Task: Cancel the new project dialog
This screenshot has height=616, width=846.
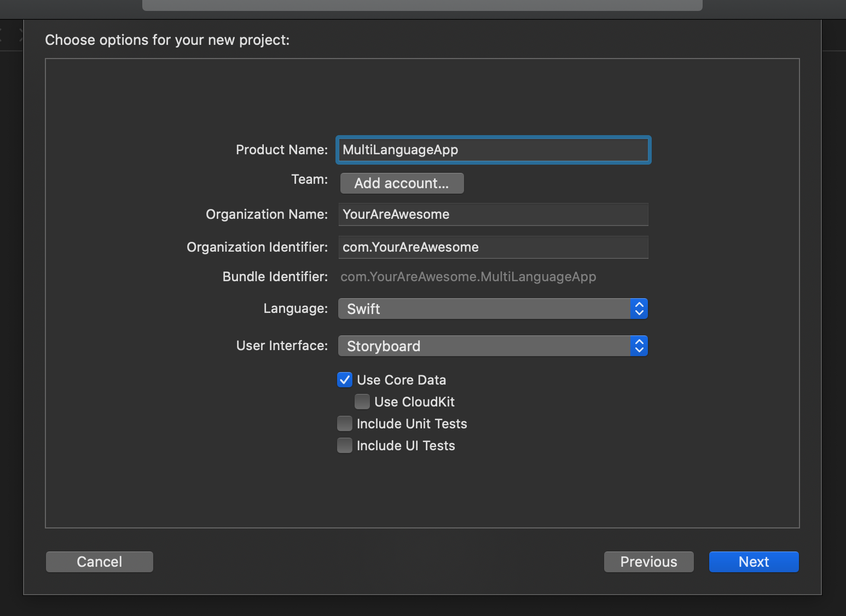Action: [99, 562]
